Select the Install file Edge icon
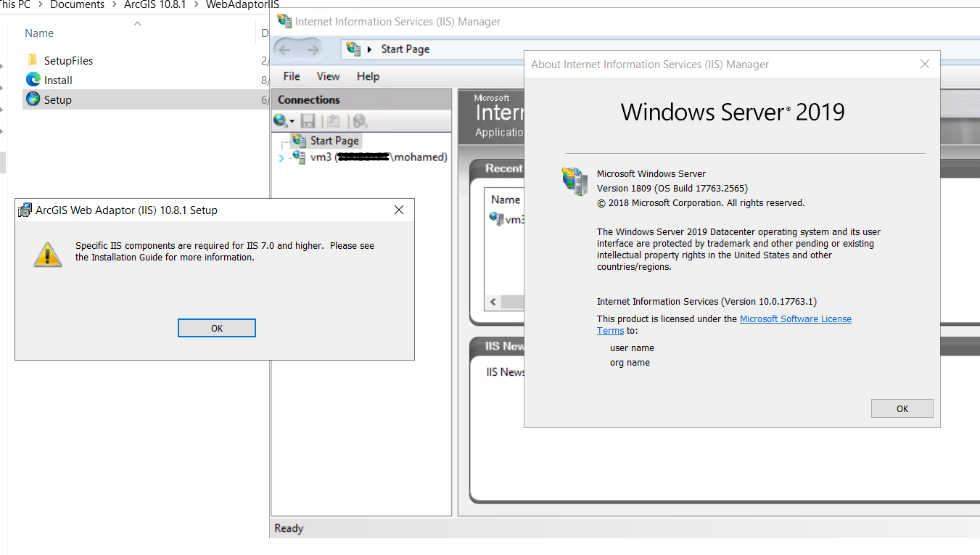The width and height of the screenshot is (980, 555). [33, 80]
